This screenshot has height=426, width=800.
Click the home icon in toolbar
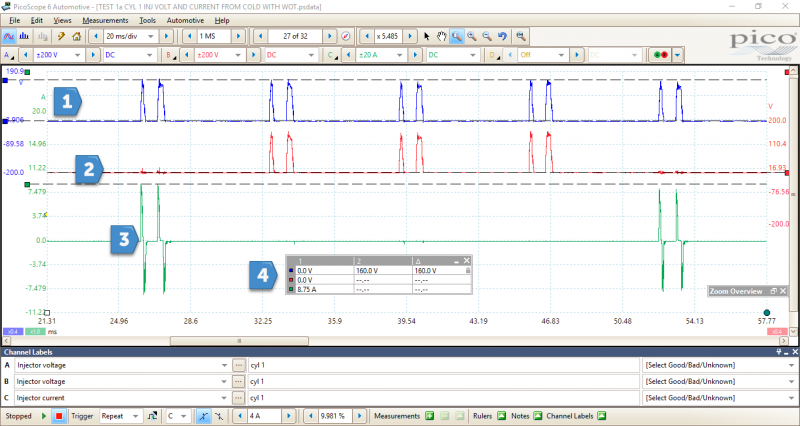(x=75, y=36)
